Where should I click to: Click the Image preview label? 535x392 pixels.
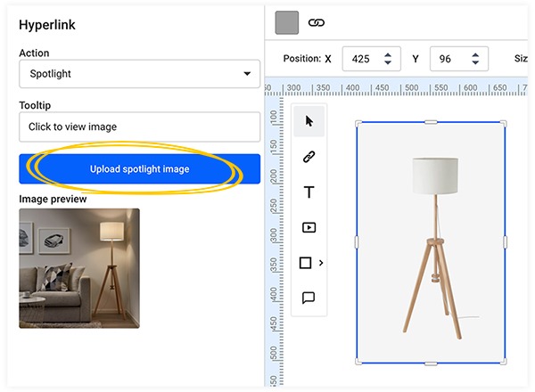point(53,199)
